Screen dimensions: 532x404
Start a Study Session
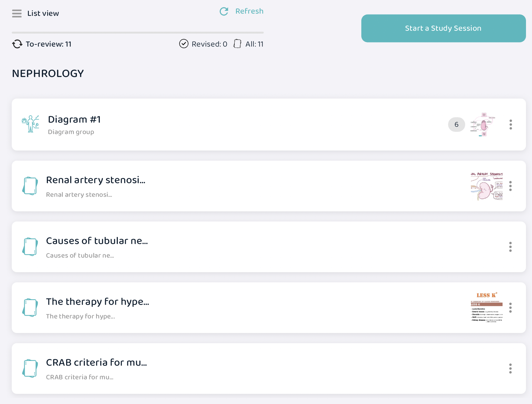pos(443,28)
